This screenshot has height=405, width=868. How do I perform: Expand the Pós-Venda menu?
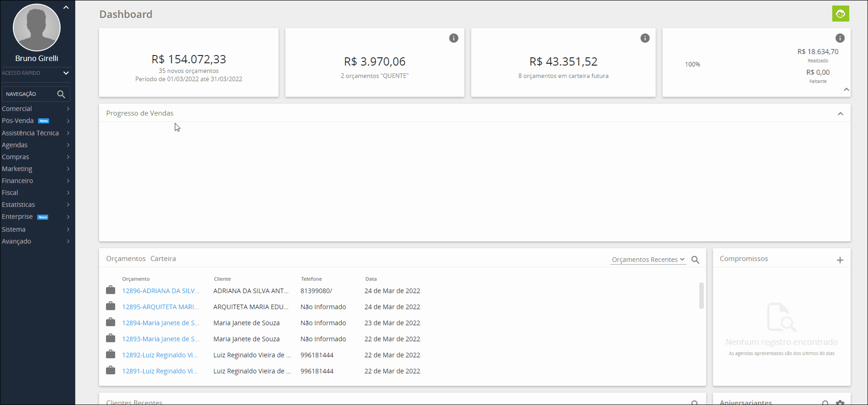(x=36, y=121)
